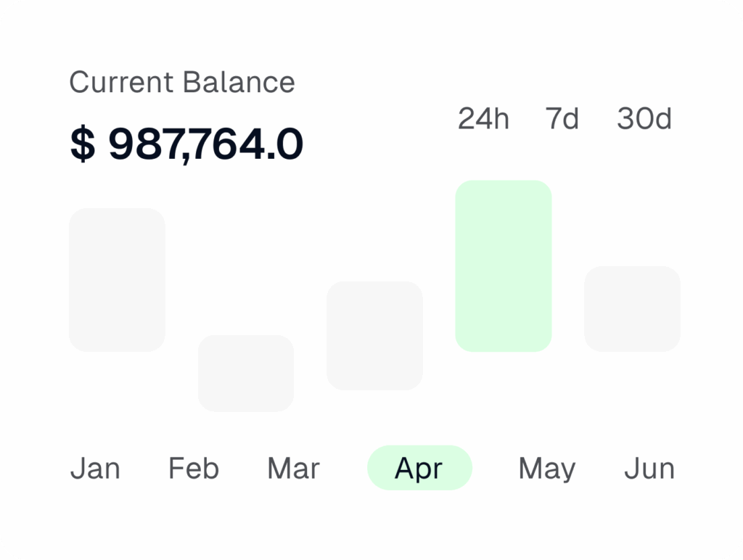
Task: Click the gray bar above Mar and Apr
Action: pyautogui.click(x=374, y=335)
